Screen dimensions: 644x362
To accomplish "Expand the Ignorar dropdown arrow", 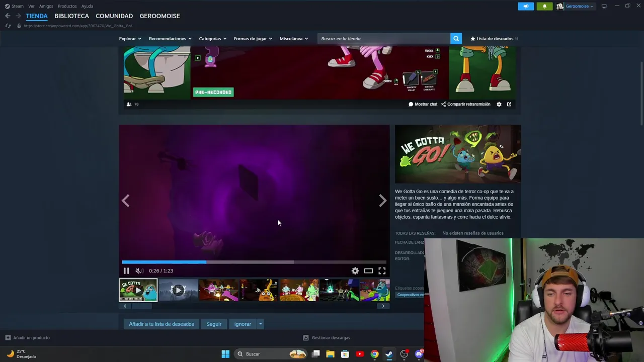I will [260, 324].
